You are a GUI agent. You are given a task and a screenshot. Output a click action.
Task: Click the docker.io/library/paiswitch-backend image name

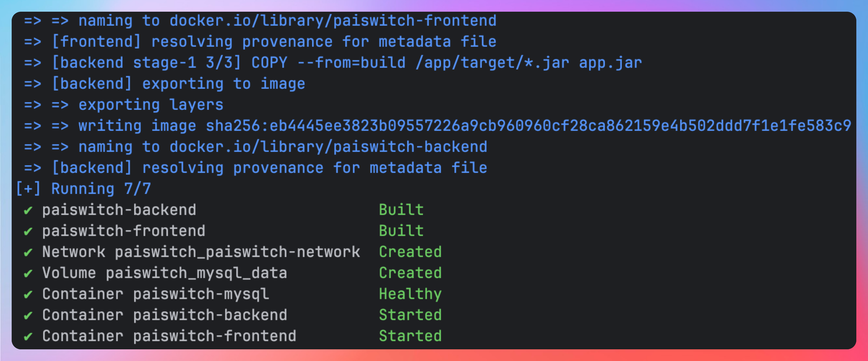pos(328,147)
